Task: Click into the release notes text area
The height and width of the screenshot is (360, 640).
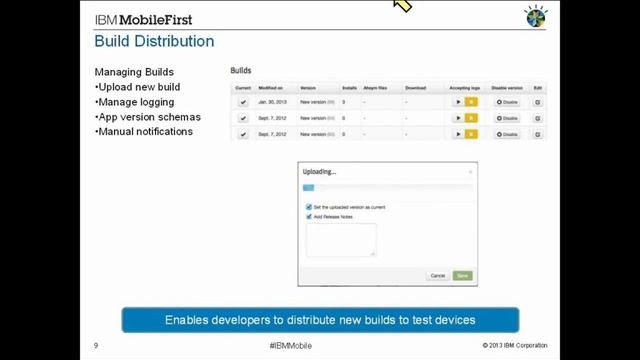Action: pyautogui.click(x=341, y=240)
